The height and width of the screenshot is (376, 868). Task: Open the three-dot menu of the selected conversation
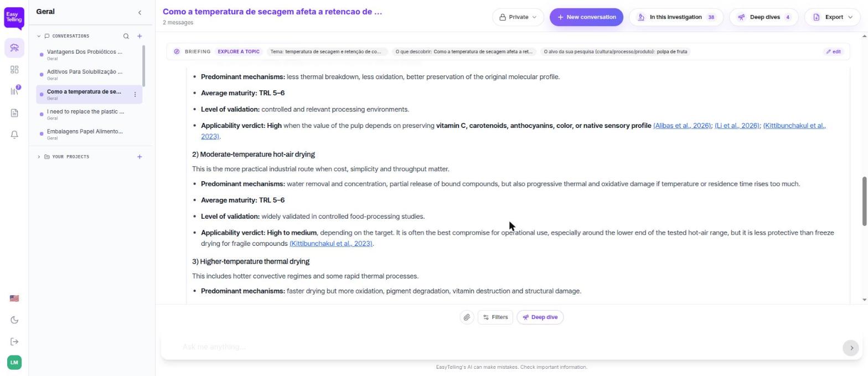[135, 95]
